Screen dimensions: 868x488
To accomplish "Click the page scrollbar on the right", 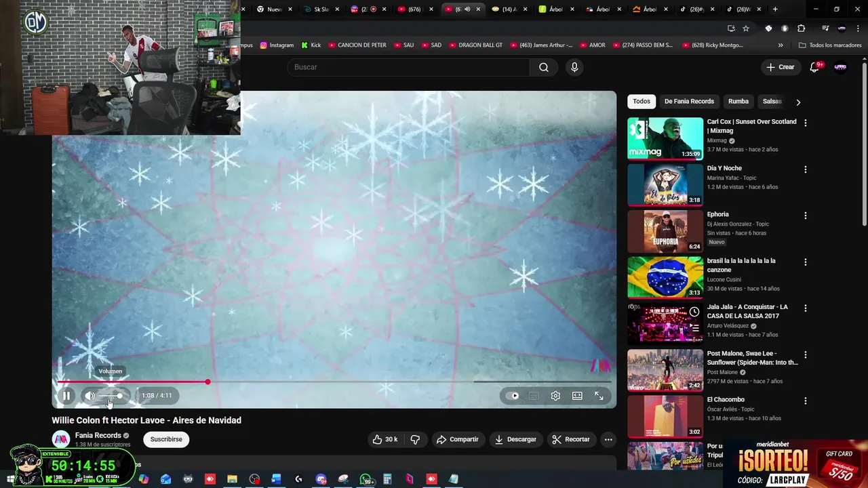I will pyautogui.click(x=864, y=142).
